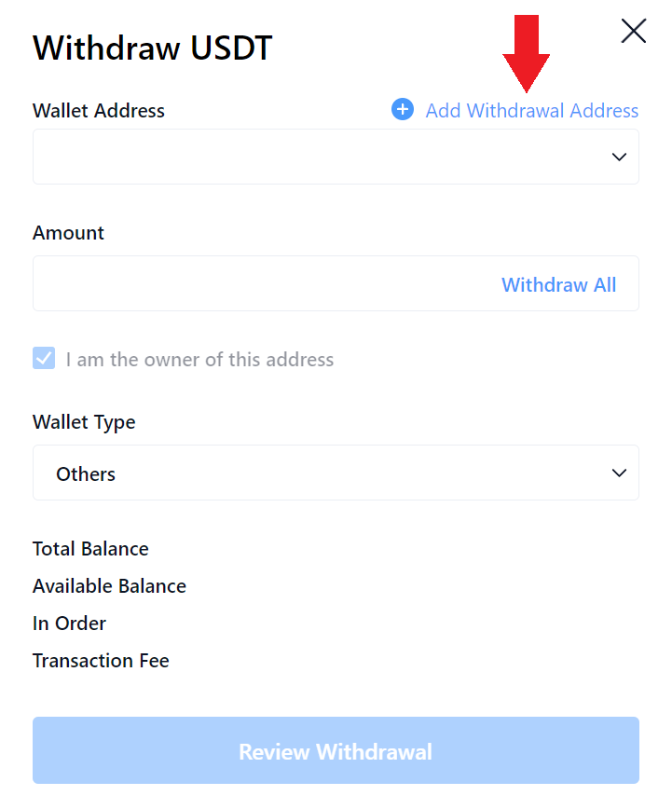
Task: Click the Wallet Address field label
Action: point(99,111)
